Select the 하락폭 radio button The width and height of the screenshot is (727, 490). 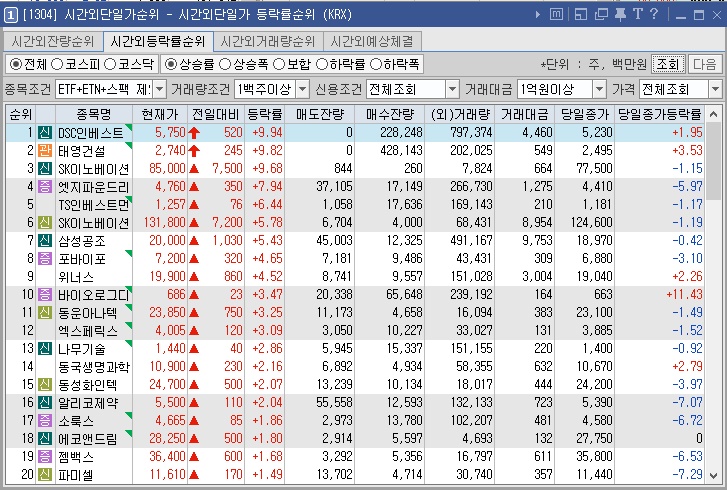click(376, 64)
